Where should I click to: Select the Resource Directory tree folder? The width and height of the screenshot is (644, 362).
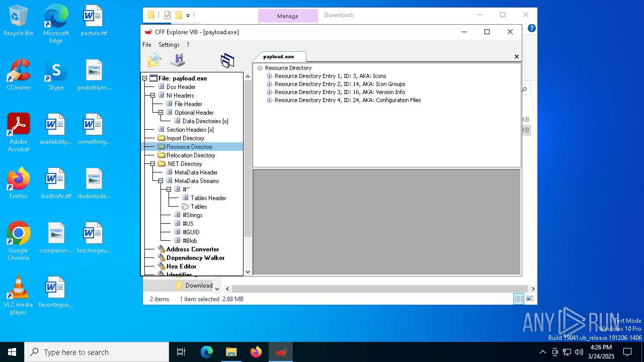click(189, 147)
